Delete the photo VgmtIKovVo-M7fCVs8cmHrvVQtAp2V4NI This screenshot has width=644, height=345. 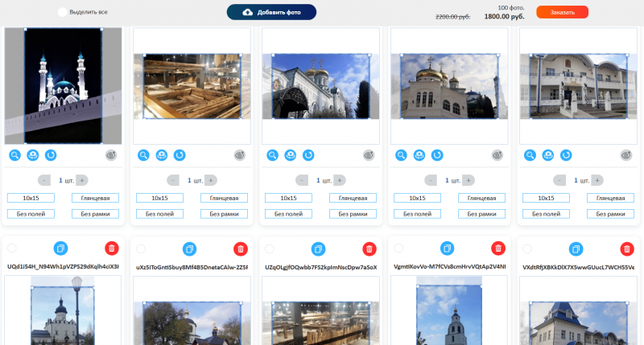497,249
